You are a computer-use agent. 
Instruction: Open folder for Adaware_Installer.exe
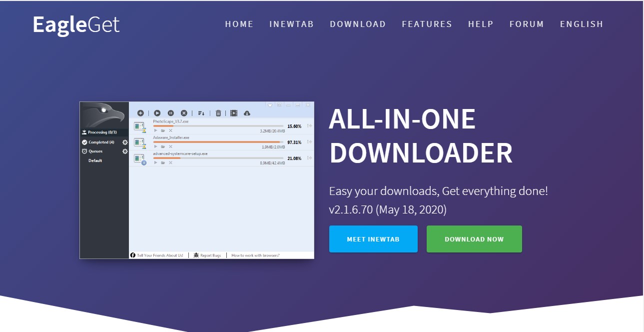[163, 146]
